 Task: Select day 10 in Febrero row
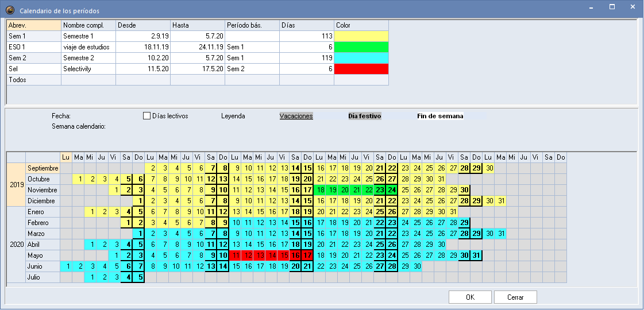click(x=236, y=223)
